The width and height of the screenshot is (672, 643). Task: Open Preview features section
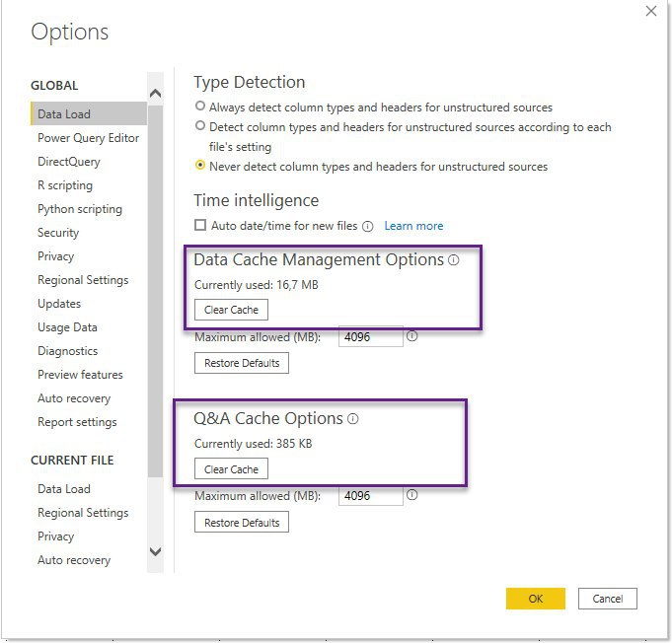(x=80, y=375)
